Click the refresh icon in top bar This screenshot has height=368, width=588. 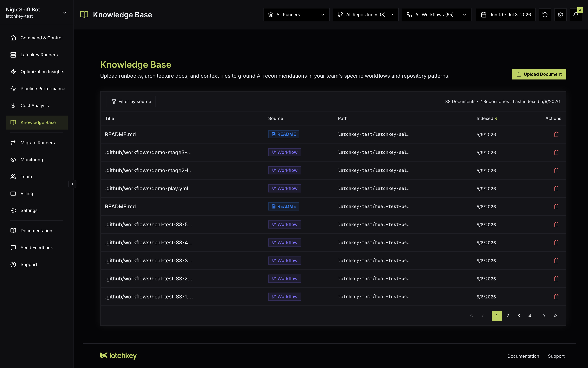[x=545, y=15]
